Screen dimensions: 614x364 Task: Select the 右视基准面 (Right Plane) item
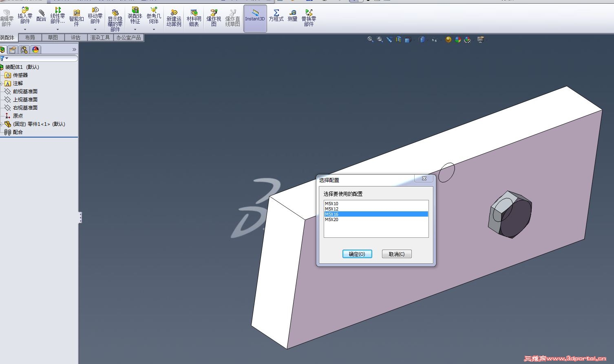(x=21, y=108)
